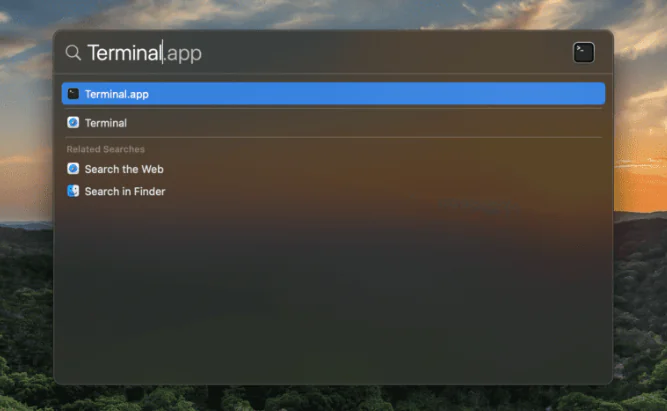The height and width of the screenshot is (411, 667).
Task: Click the Safari icon beside the Terminal result
Action: click(73, 123)
